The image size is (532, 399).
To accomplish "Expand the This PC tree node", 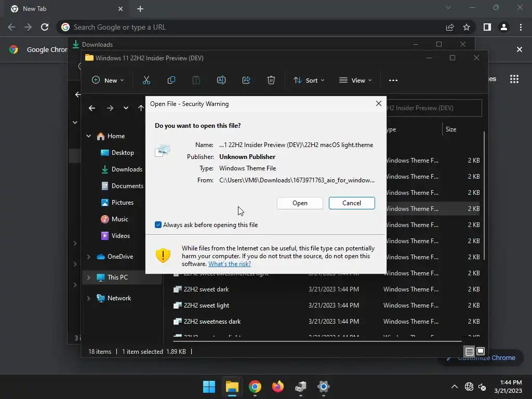I will tap(88, 277).
